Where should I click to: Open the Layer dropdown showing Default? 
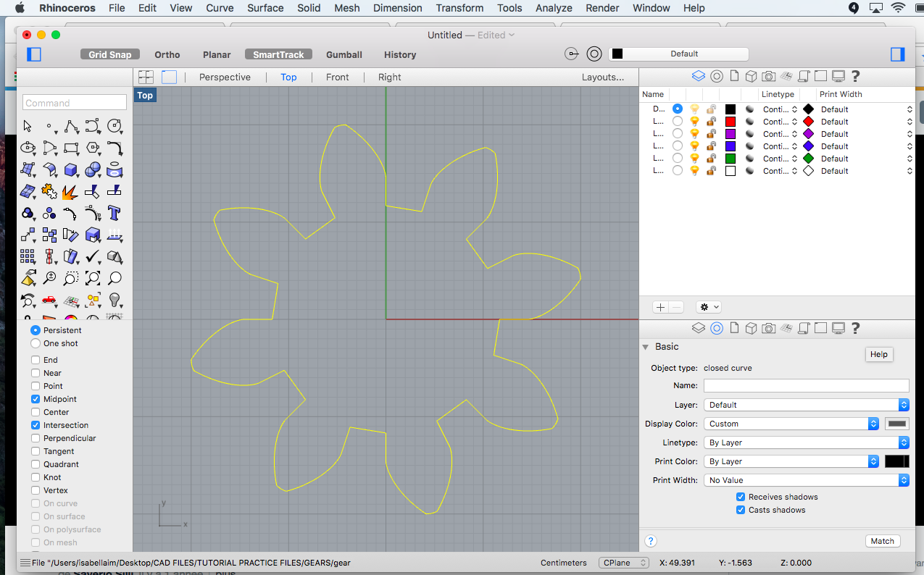click(x=807, y=405)
